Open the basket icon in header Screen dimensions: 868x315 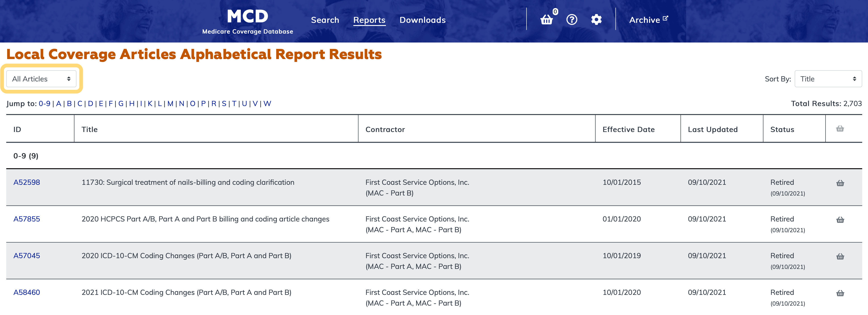(546, 20)
